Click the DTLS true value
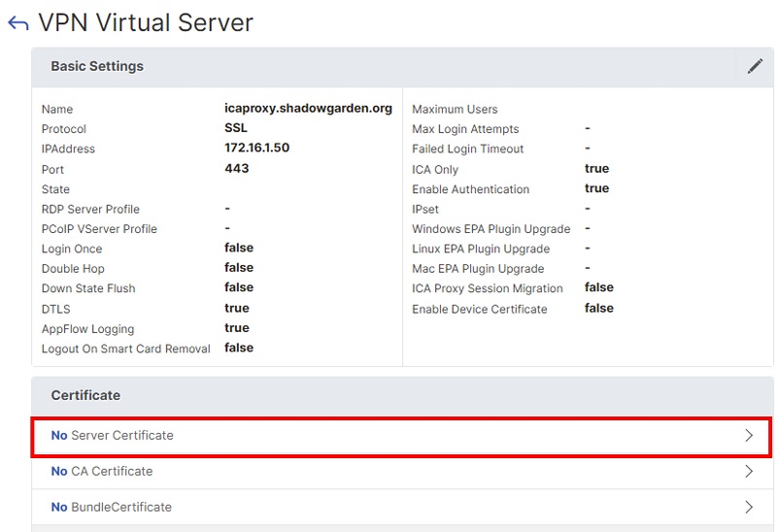777x532 pixels. point(236,308)
